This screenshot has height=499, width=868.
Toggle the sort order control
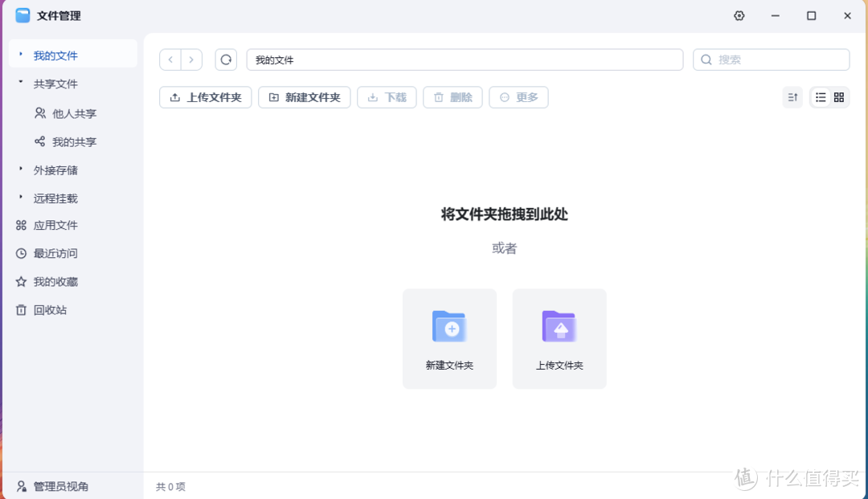point(792,96)
